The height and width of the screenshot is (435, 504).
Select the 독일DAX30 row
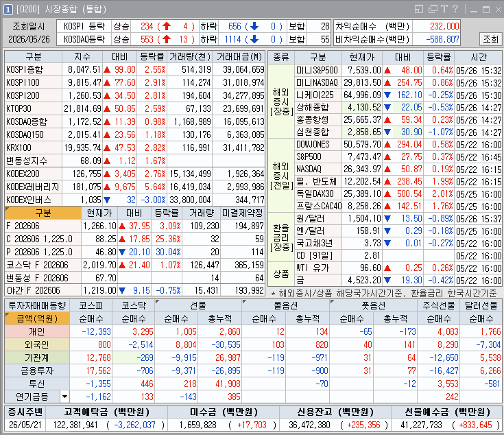398,194
